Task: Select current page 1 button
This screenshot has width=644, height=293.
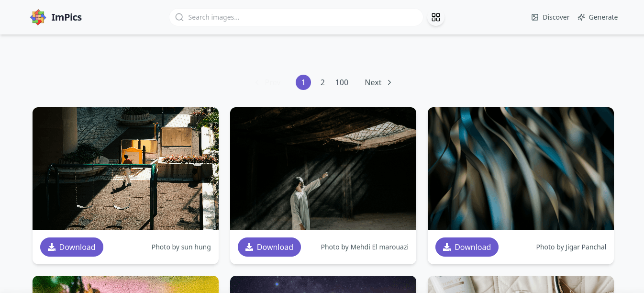Action: (x=303, y=82)
